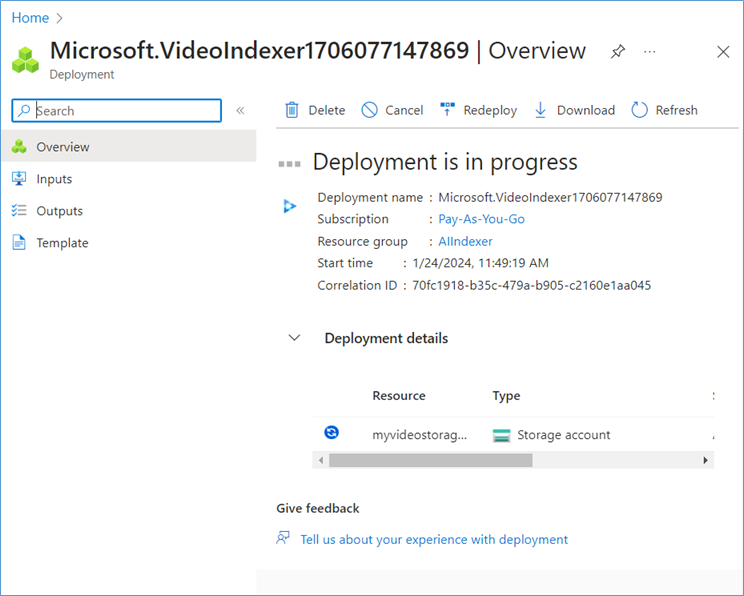This screenshot has width=744, height=596.
Task: Click the Type column header
Action: pyautogui.click(x=506, y=396)
